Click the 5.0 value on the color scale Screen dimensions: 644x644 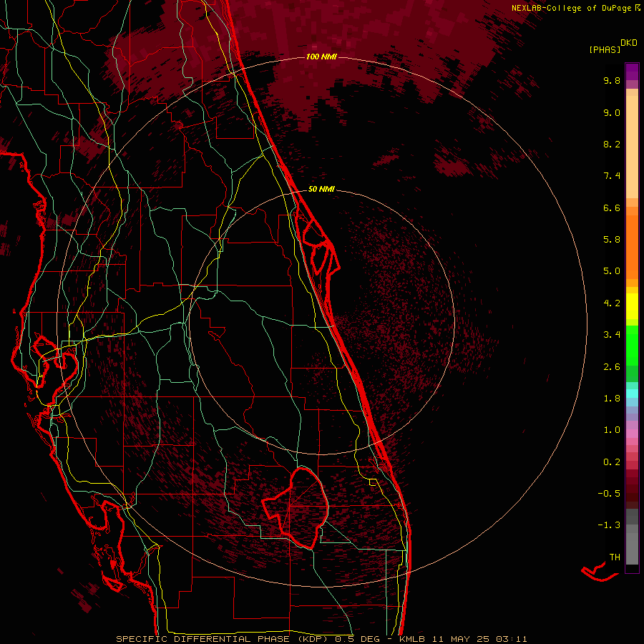click(x=612, y=271)
